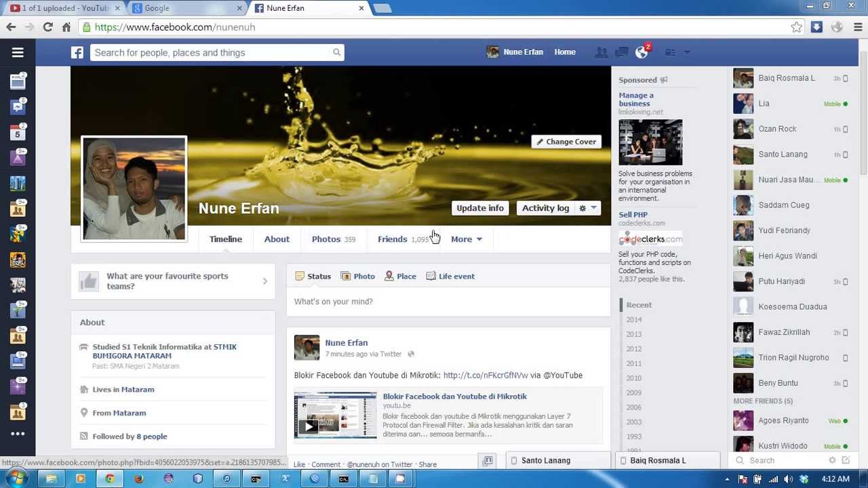The width and height of the screenshot is (868, 488).
Task: Jump to Recent on timeline navigator
Action: click(639, 305)
